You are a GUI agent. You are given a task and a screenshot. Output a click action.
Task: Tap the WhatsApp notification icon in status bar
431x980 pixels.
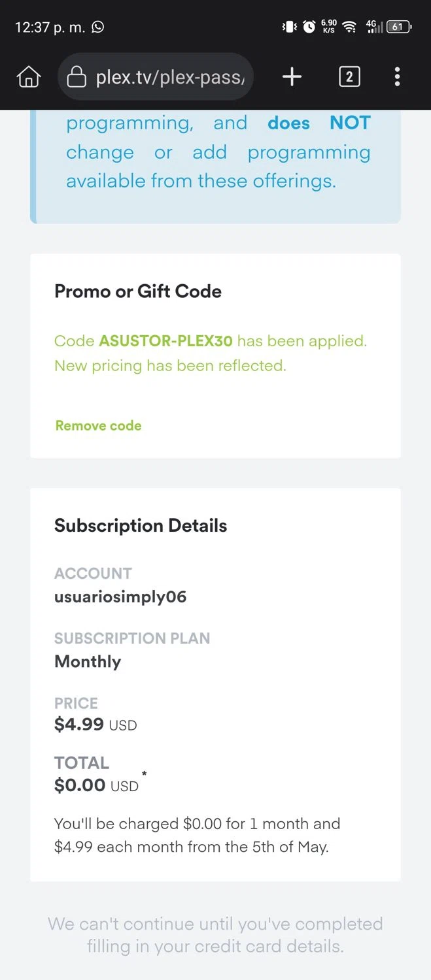[98, 27]
